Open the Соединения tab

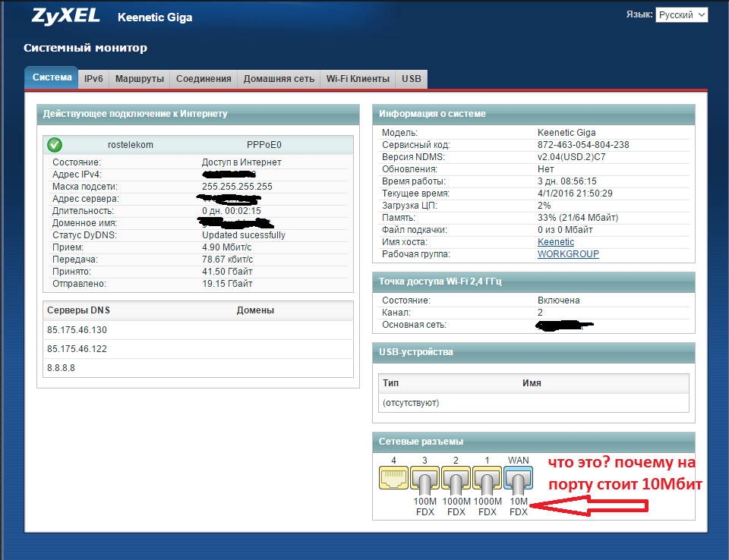(204, 79)
